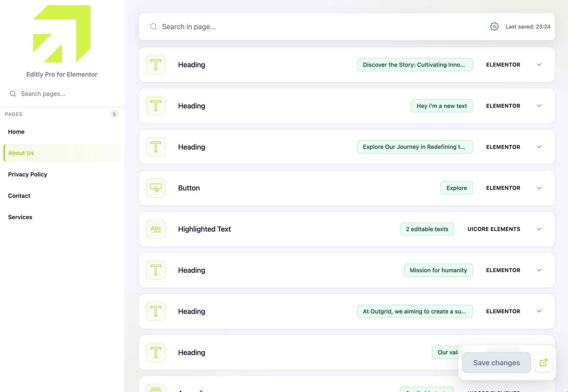Viewport: 568px width, 392px height.
Task: Click the Hey i'm a new text badge
Action: (442, 106)
